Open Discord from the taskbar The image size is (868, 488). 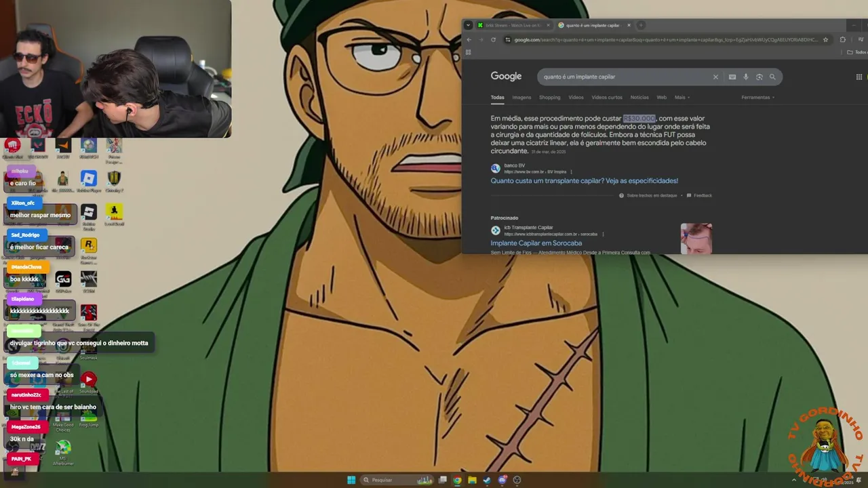[x=502, y=480]
